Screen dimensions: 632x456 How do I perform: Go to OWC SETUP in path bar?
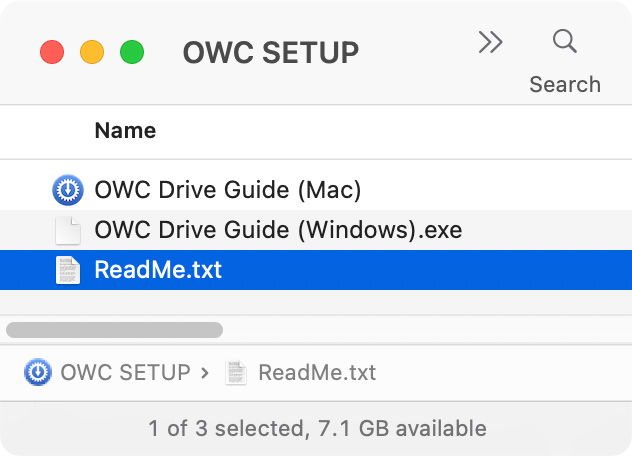pos(125,372)
